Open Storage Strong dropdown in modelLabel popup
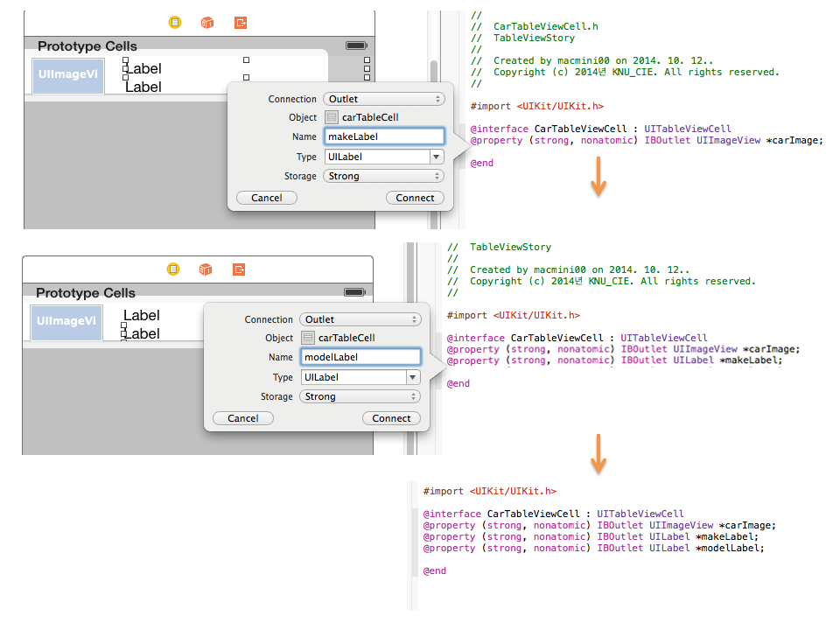840x630 pixels. point(360,396)
